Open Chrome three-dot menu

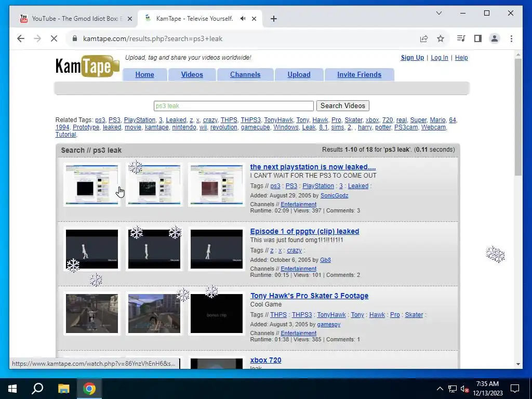(x=511, y=38)
